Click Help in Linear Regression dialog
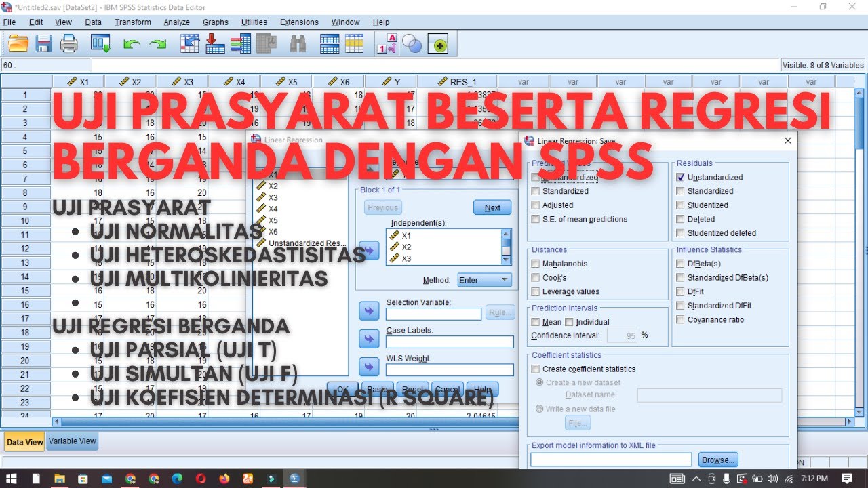This screenshot has height=488, width=868. (x=482, y=390)
